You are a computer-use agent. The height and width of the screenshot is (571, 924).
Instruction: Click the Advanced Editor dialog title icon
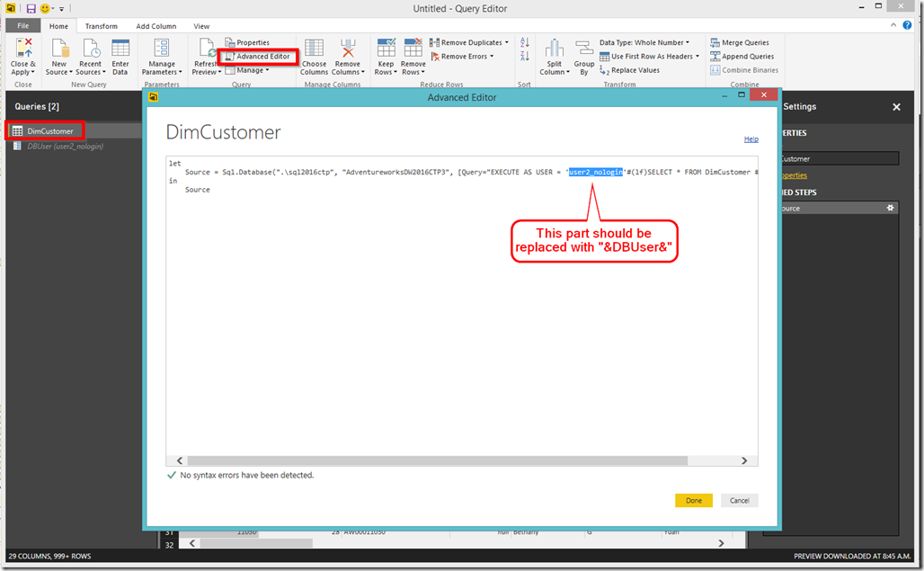(153, 97)
